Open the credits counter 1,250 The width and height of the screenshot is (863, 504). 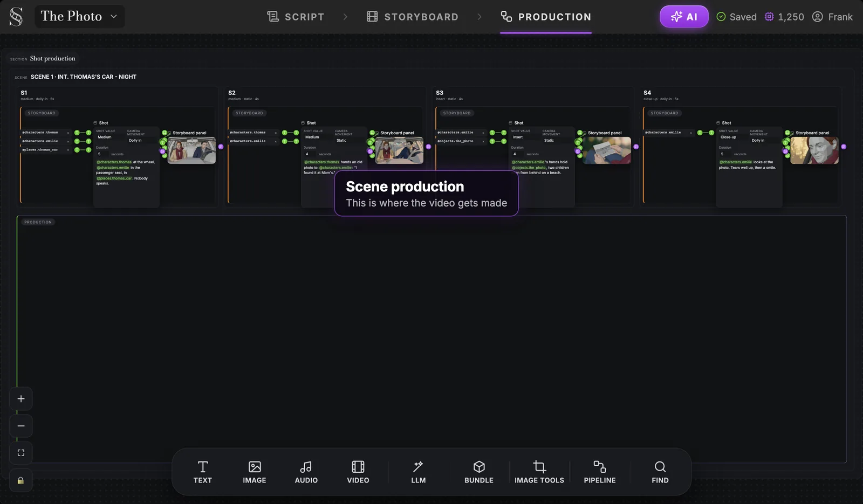click(x=784, y=17)
